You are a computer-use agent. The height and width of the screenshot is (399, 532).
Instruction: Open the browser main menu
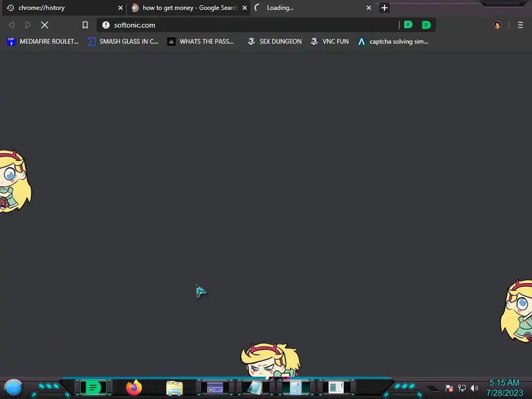[x=520, y=25]
